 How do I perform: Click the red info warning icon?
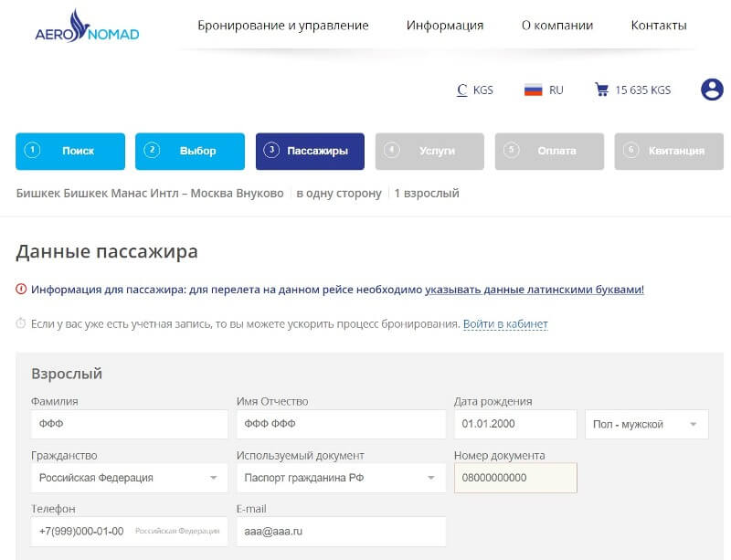click(21, 289)
